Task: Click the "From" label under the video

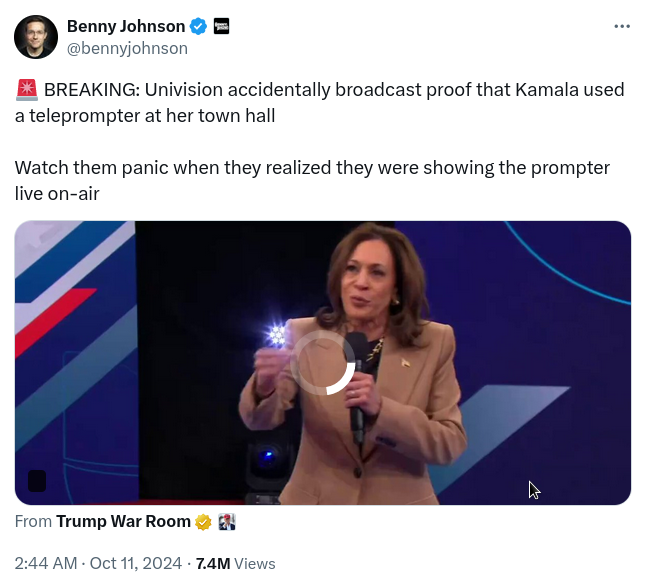Action: click(33, 522)
